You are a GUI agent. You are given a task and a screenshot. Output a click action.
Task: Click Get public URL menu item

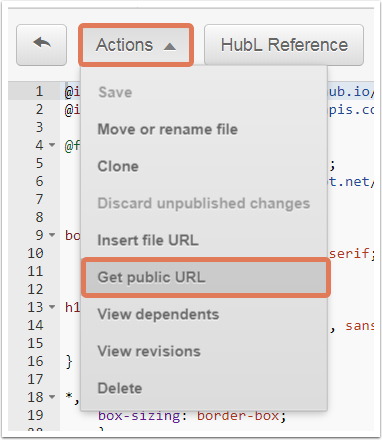[x=206, y=277]
